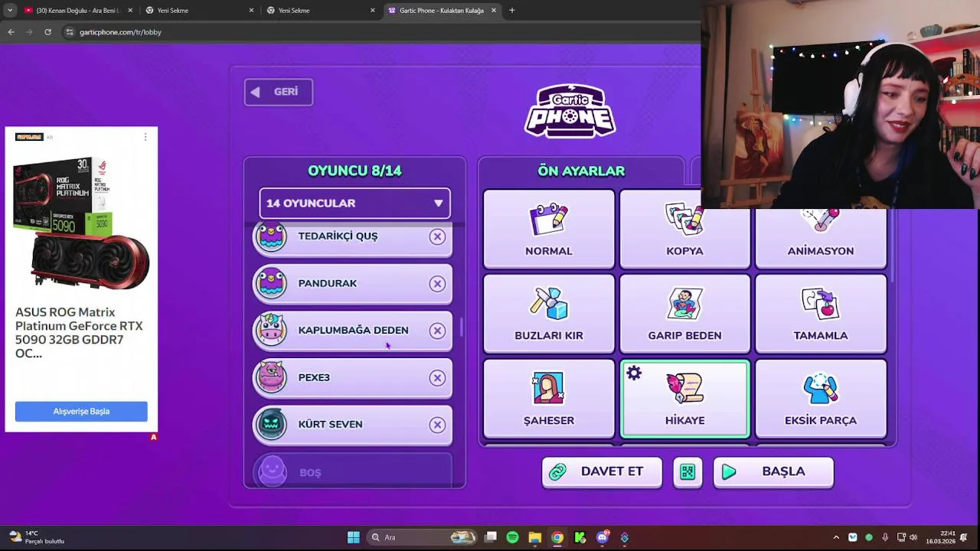Navigate back in browser
The width and height of the screenshot is (980, 551).
point(11,32)
